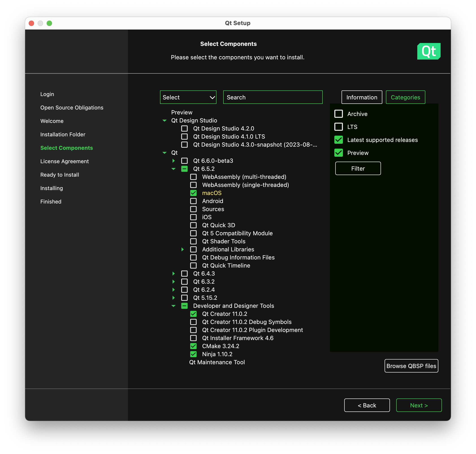This screenshot has height=454, width=476.
Task: Check the Qt Quick 3D component
Action: (193, 225)
